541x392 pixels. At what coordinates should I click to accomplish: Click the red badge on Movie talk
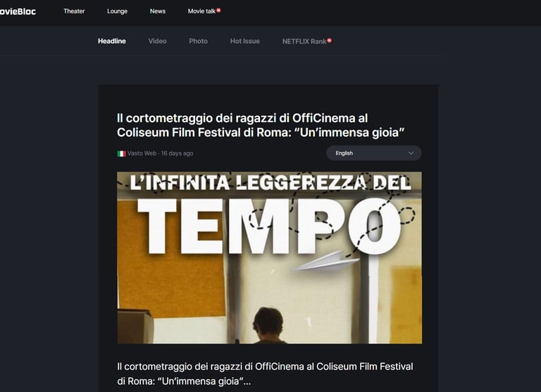point(218,10)
